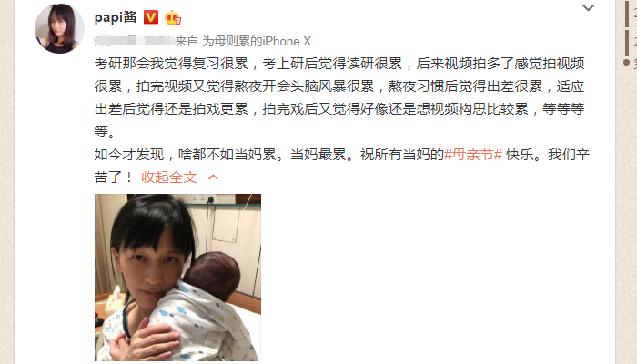Image resolution: width=637 pixels, height=364 pixels.
Task: Click the orange V verified badge
Action: tap(151, 17)
